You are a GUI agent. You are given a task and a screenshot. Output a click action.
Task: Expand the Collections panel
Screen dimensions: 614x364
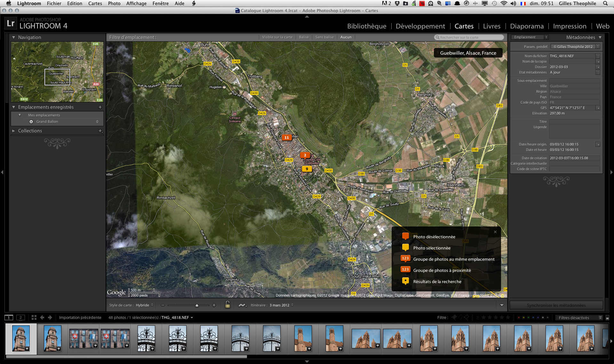(13, 131)
